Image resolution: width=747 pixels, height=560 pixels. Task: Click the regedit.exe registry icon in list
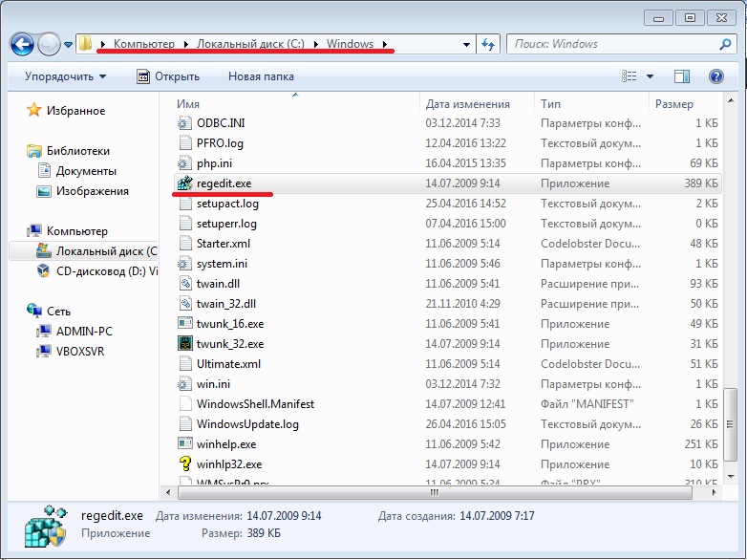185,183
